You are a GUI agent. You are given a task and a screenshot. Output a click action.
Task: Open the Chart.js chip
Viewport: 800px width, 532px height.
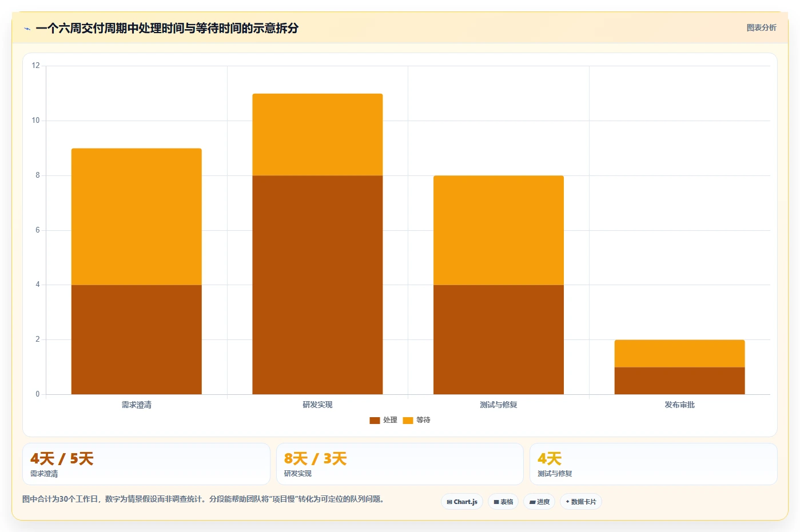click(462, 502)
